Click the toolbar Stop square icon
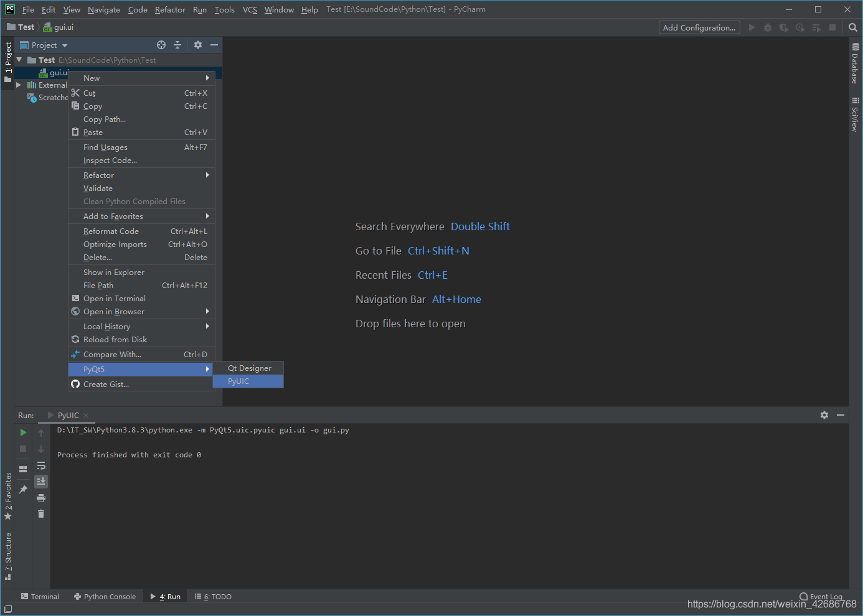Screen dimensions: 863x616 832,27
